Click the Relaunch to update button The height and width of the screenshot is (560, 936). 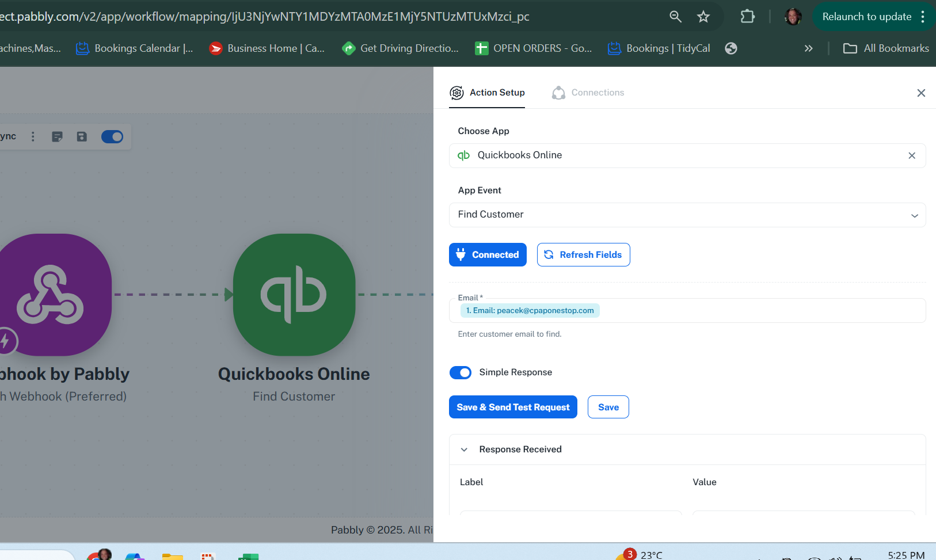(x=866, y=17)
